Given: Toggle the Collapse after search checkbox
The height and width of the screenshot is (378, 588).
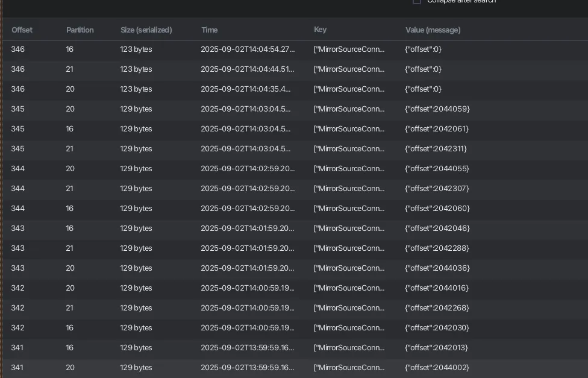Looking at the screenshot, I should click(417, 1).
